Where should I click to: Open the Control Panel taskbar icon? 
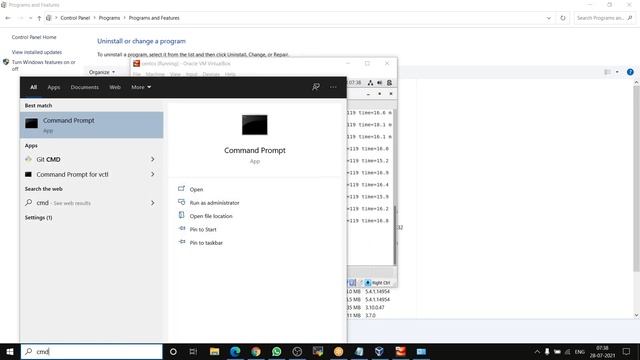point(421,351)
